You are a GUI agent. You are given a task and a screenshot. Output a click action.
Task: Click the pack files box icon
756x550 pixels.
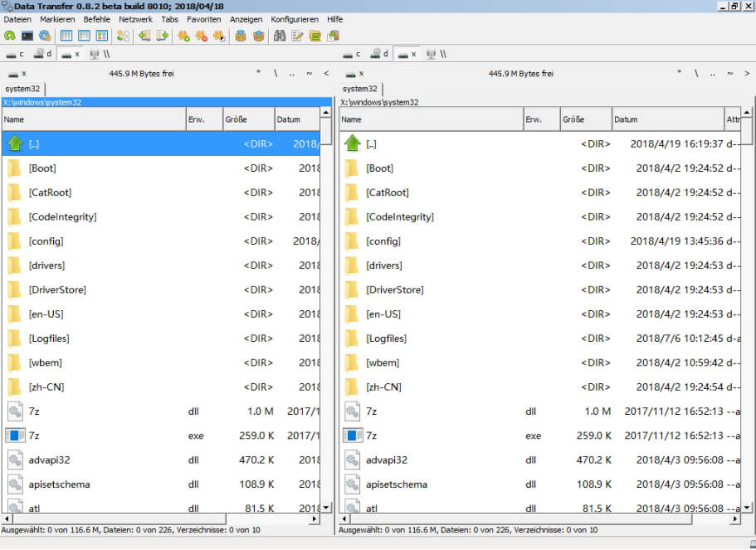click(x=241, y=36)
